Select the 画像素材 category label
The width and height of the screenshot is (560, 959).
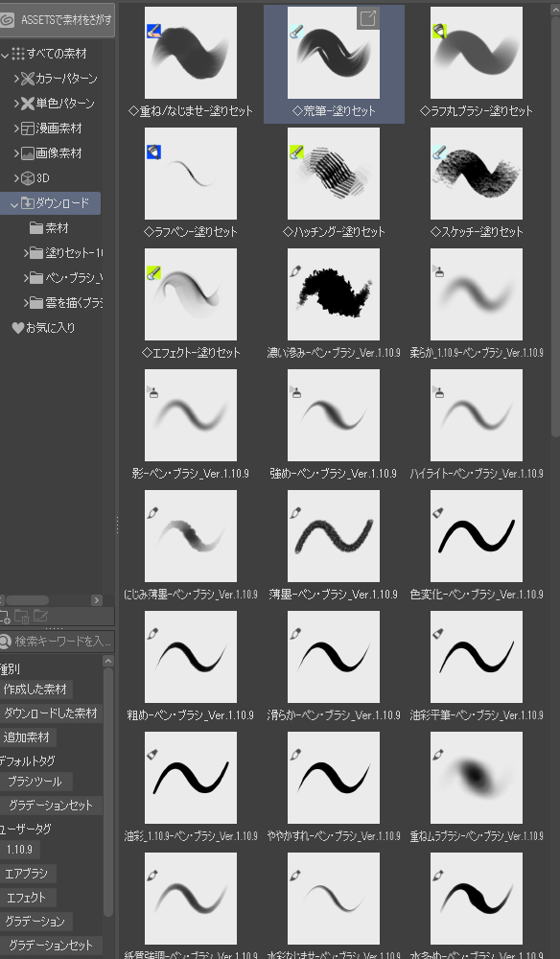[x=58, y=153]
